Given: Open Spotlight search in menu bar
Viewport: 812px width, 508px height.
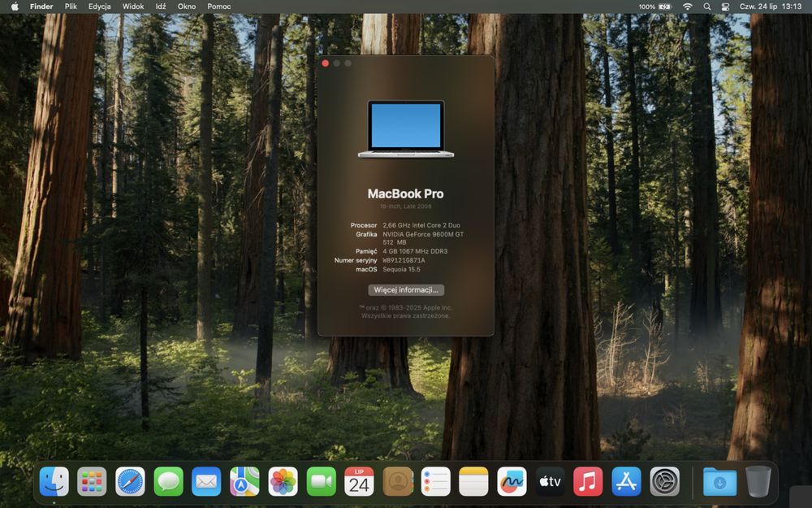Looking at the screenshot, I should (707, 7).
